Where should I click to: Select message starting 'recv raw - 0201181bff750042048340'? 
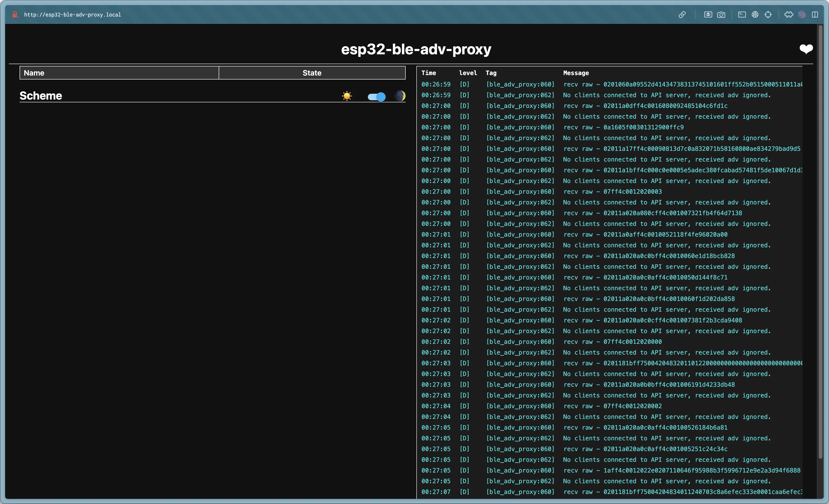click(x=683, y=492)
